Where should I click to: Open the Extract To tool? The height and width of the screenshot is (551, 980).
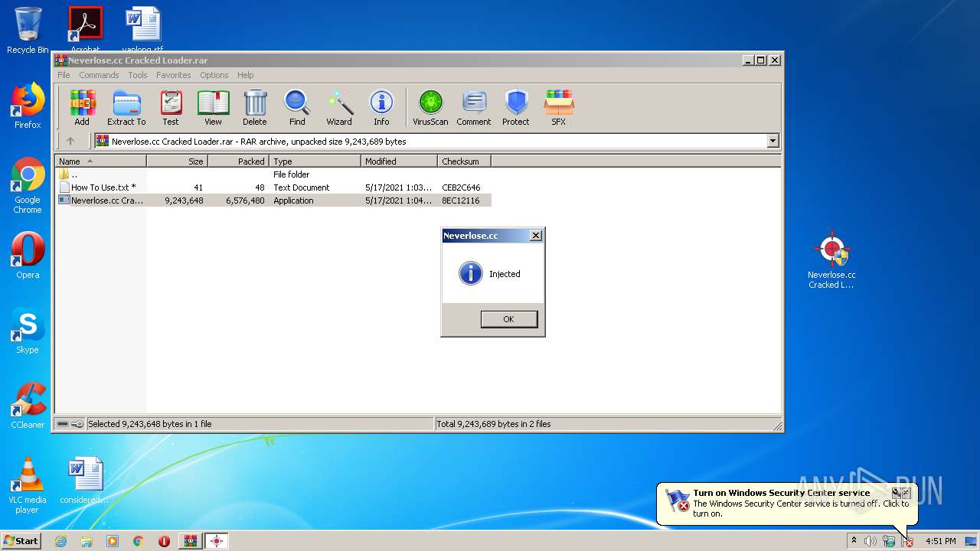click(x=126, y=108)
